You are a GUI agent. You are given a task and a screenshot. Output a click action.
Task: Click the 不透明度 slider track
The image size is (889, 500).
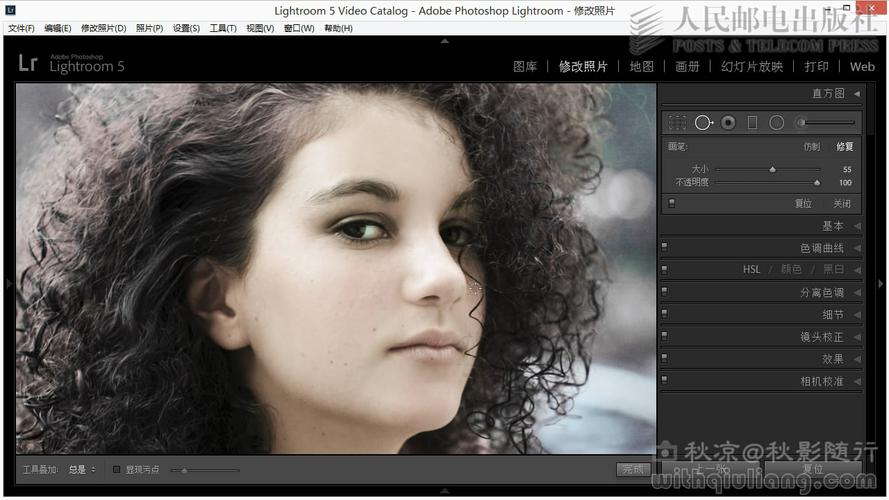click(x=766, y=183)
